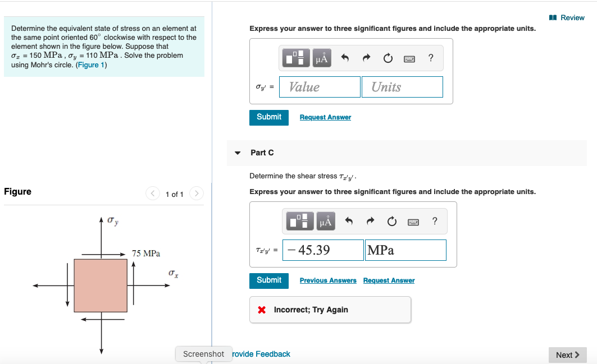Click the help question mark in the Part C toolbar
Screen dimensions: 597x364
tap(434, 221)
